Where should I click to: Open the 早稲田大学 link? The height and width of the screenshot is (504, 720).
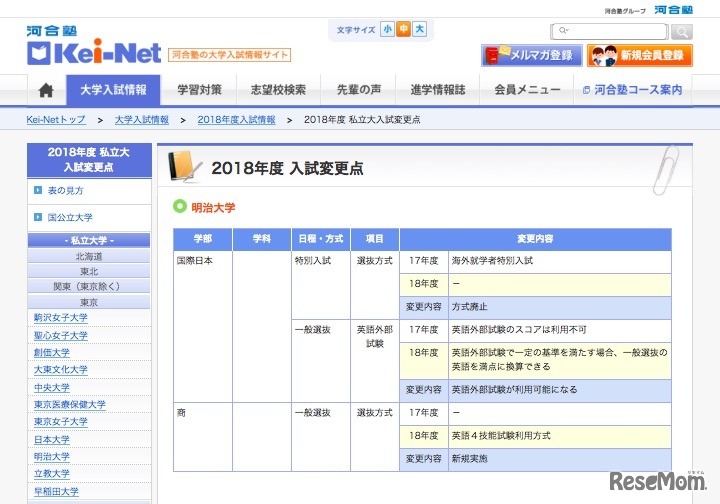tap(56, 491)
